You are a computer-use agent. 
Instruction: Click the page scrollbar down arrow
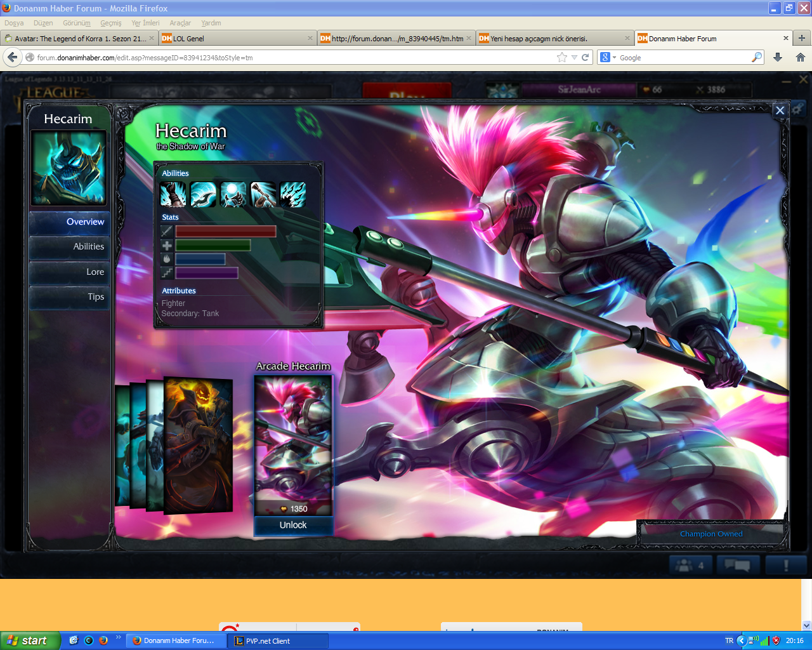coord(806,625)
